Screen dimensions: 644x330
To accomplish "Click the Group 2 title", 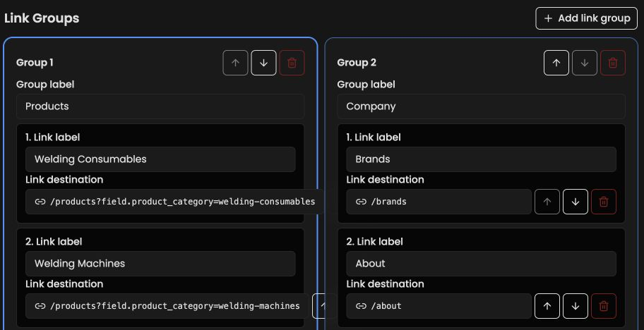I will click(357, 63).
